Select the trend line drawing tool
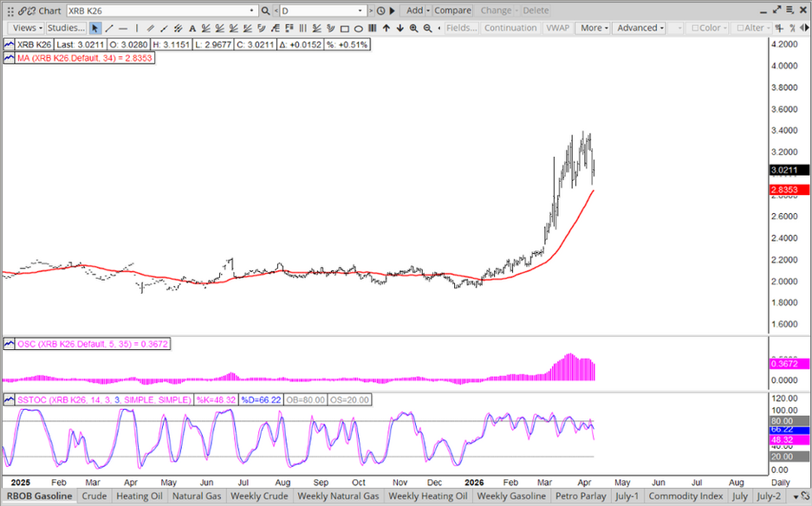This screenshot has height=506, width=812. 109,28
